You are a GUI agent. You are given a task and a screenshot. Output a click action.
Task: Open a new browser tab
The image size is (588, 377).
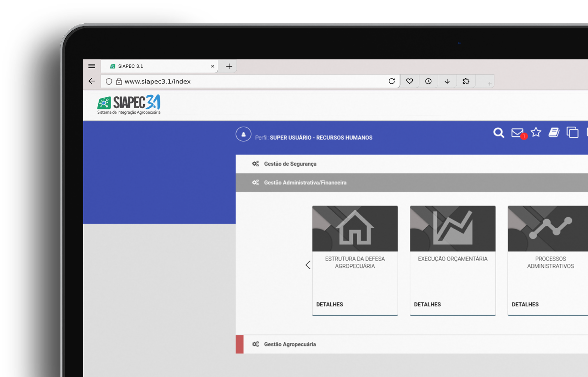(229, 66)
